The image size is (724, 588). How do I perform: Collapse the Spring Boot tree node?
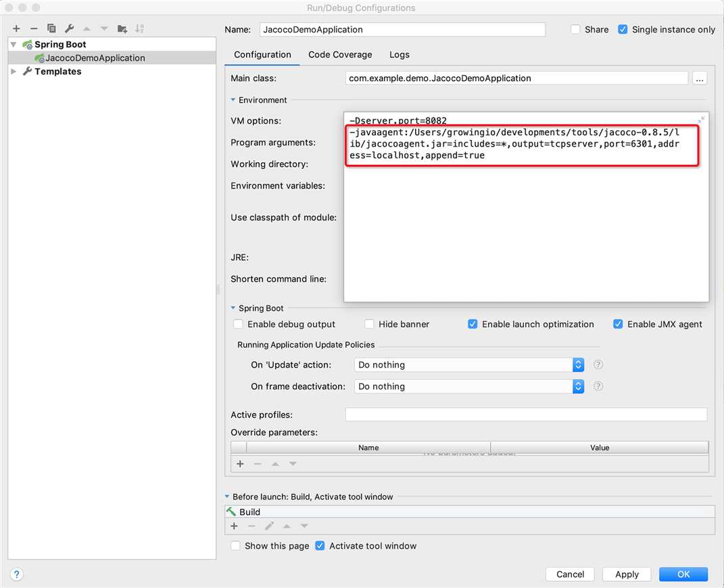14,45
